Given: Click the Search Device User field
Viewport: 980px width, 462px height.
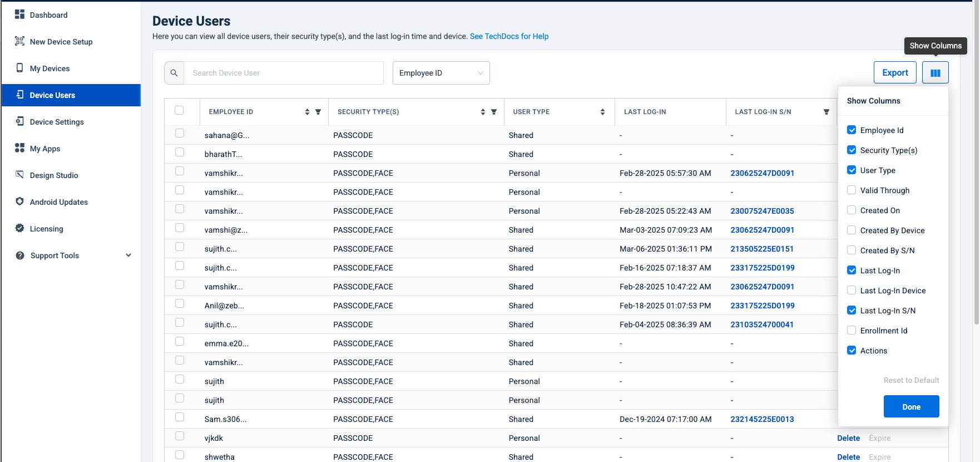Looking at the screenshot, I should click(x=284, y=73).
